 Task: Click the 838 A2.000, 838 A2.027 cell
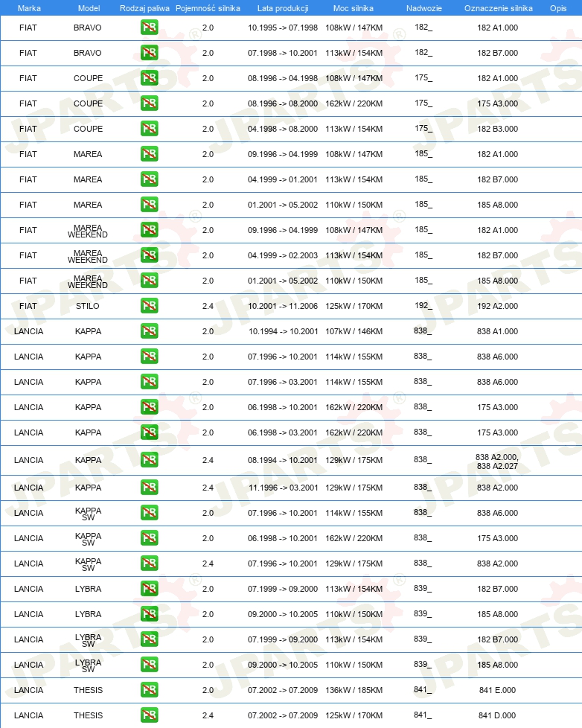pyautogui.click(x=497, y=462)
